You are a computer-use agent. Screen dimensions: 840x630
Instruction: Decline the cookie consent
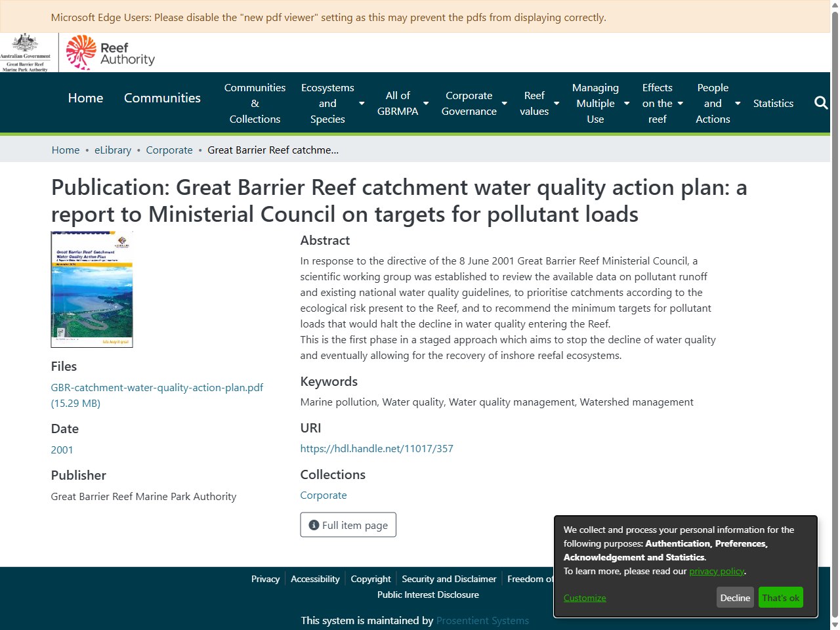(x=735, y=598)
